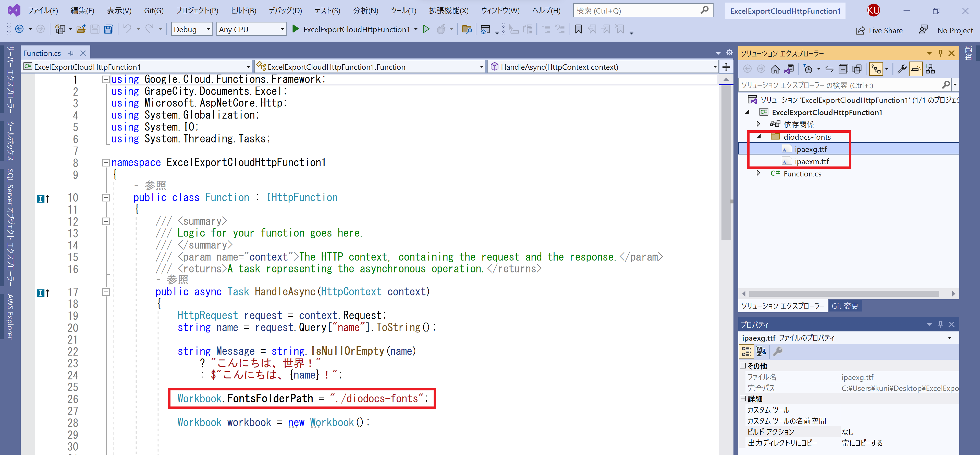This screenshot has width=980, height=455.
Task: Click the Property Pages wrench in Properties panel
Action: [x=778, y=351]
